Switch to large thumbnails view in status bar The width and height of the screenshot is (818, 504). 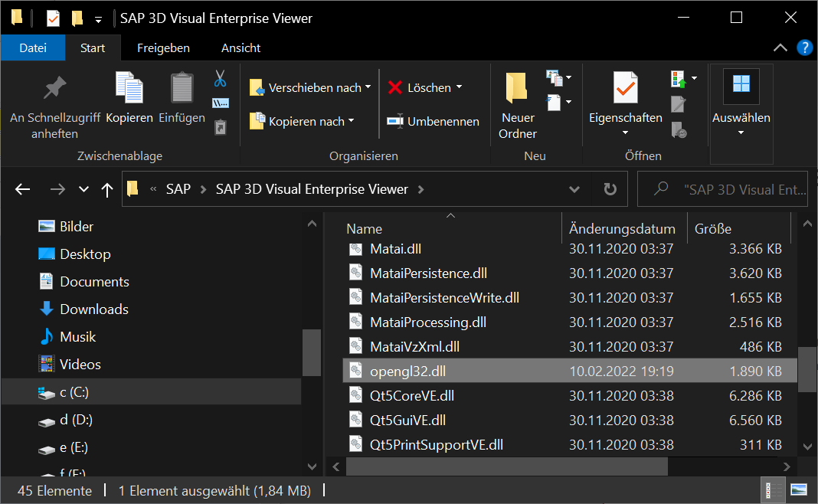[799, 490]
